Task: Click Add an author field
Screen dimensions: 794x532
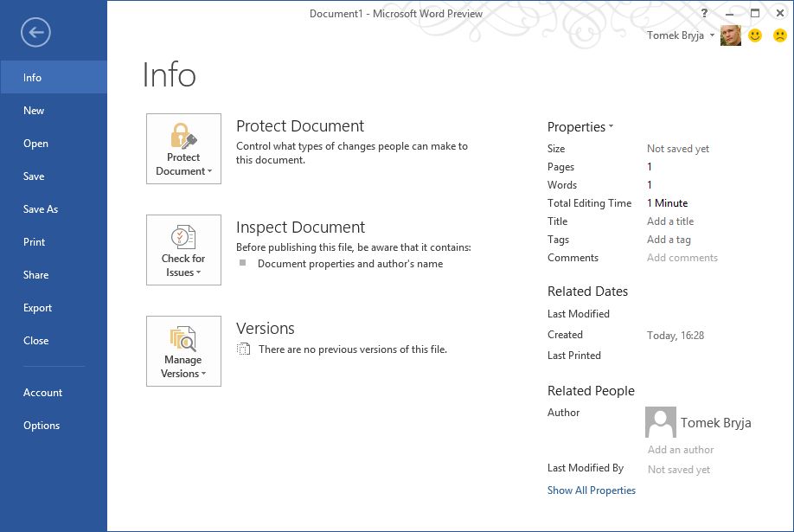Action: coord(681,450)
